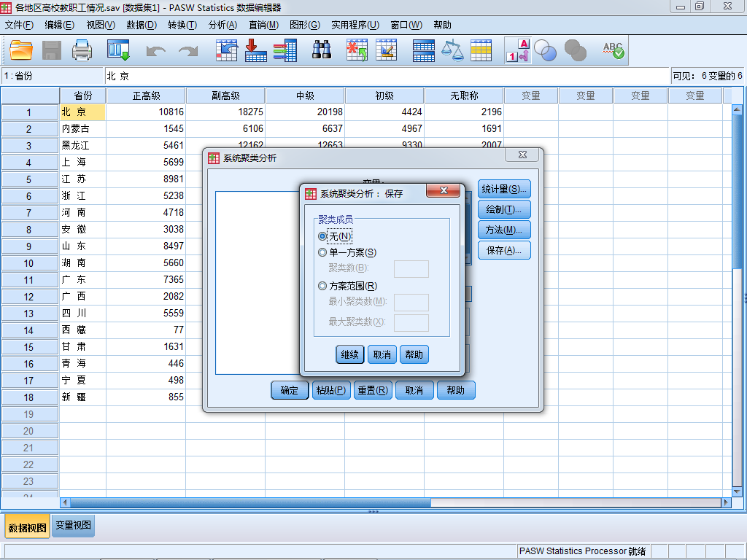Click the 中级 column header

[305, 96]
